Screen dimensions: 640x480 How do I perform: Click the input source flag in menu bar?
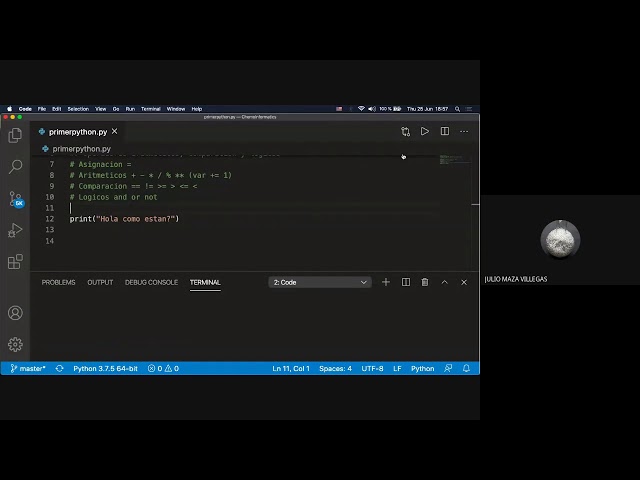[339, 109]
